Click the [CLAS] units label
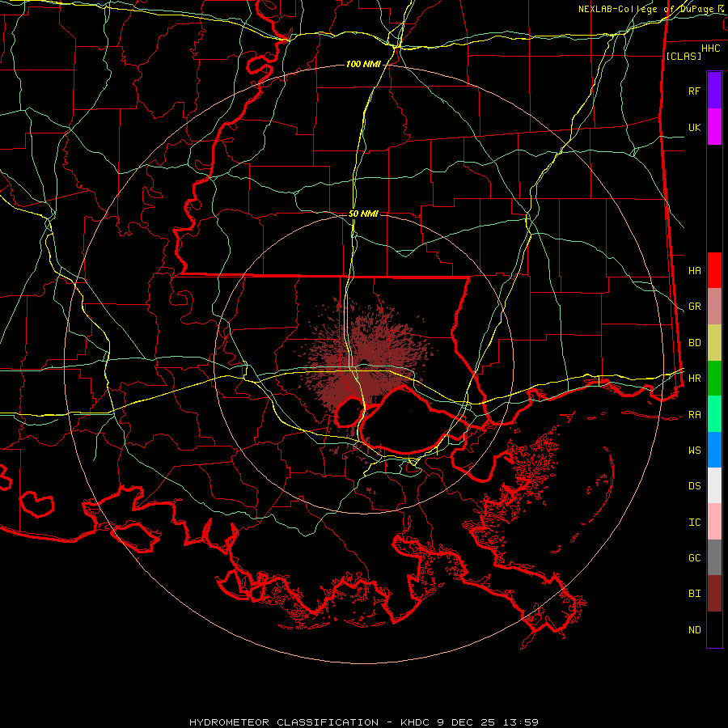728x728 pixels. (684, 56)
